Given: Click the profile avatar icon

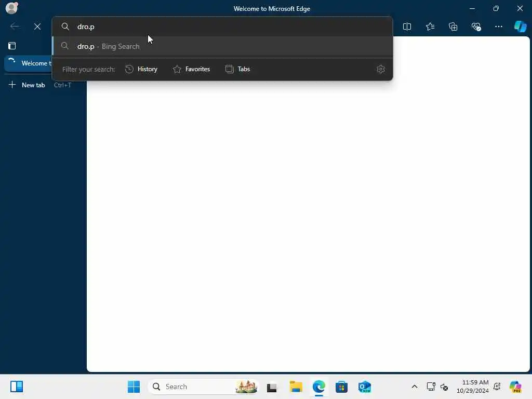Looking at the screenshot, I should tap(12, 8).
